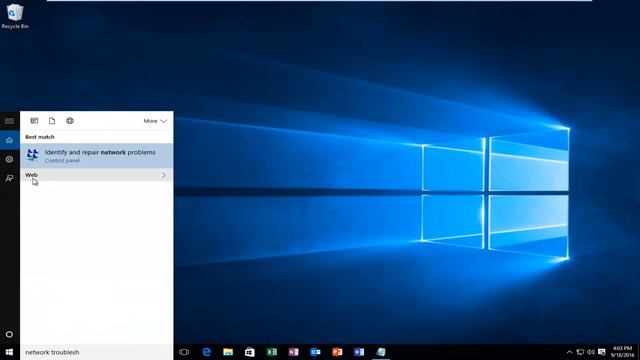This screenshot has height=360, width=640.
Task: Filter search results by Apps icon
Action: click(34, 121)
